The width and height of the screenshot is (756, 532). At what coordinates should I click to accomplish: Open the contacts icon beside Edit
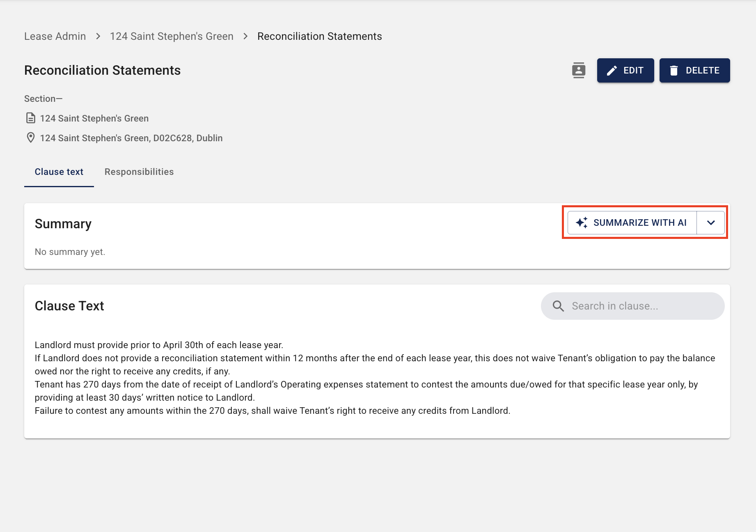tap(579, 71)
